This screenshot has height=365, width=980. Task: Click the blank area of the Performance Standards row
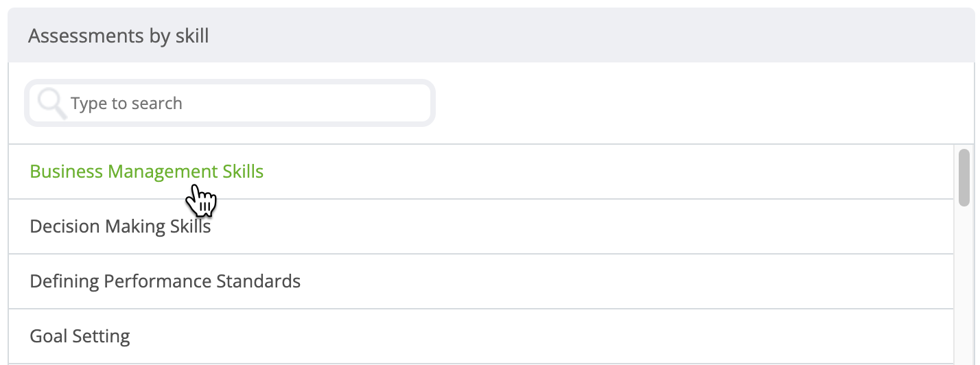tap(628, 281)
